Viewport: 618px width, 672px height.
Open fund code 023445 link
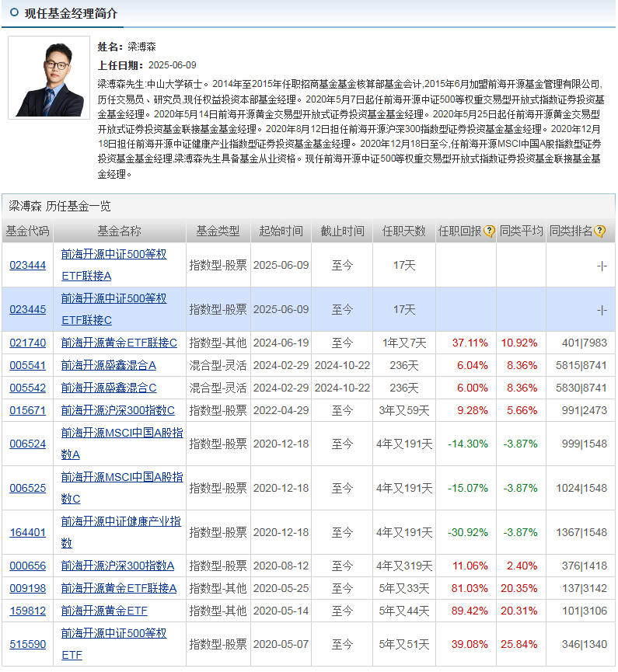tap(28, 309)
